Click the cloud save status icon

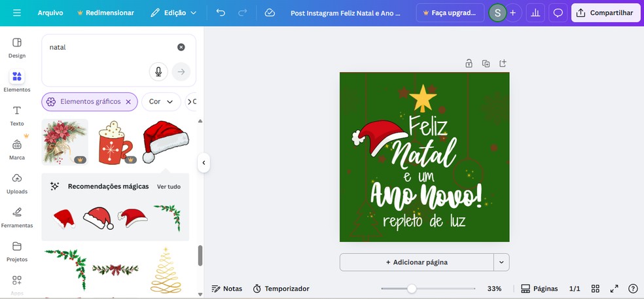coord(270,12)
